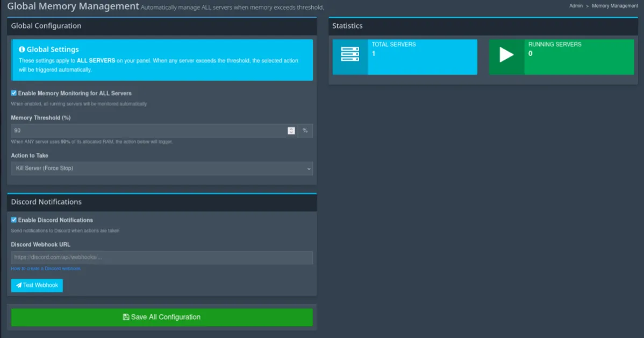
Task: Click the play icon for Running Servers
Action: tap(506, 55)
